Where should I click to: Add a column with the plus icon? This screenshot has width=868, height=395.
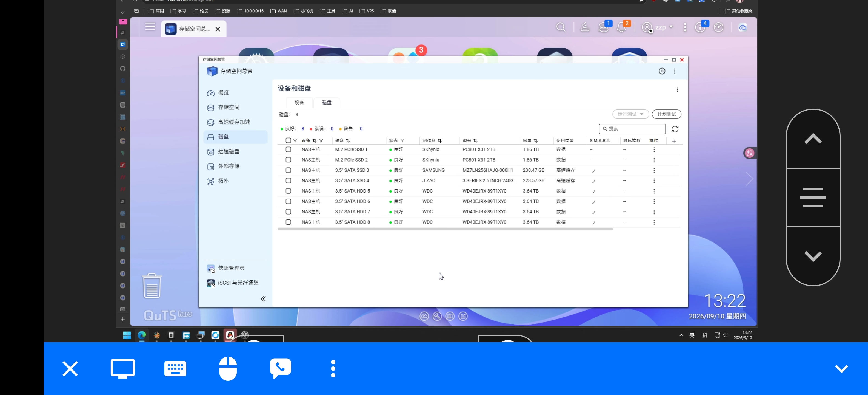674,141
